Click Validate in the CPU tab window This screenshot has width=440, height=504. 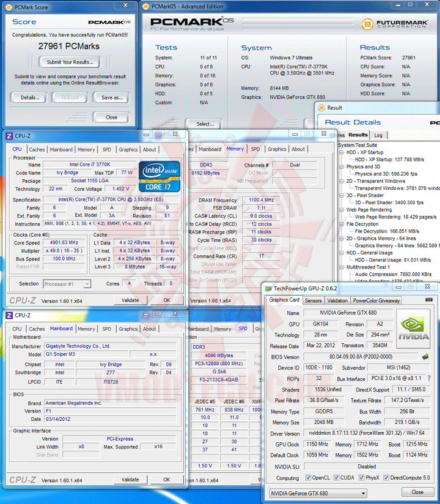(x=130, y=300)
